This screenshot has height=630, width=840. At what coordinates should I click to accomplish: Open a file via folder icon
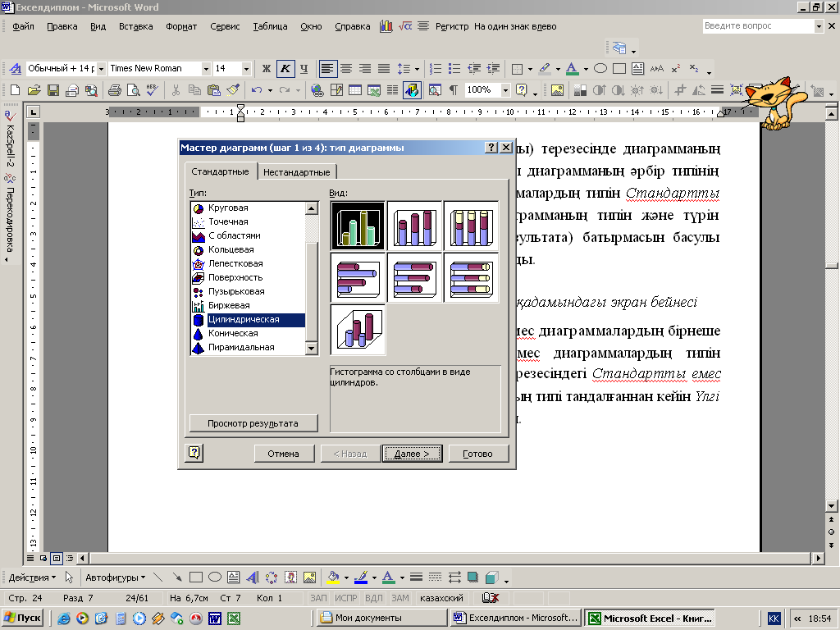pyautogui.click(x=34, y=90)
